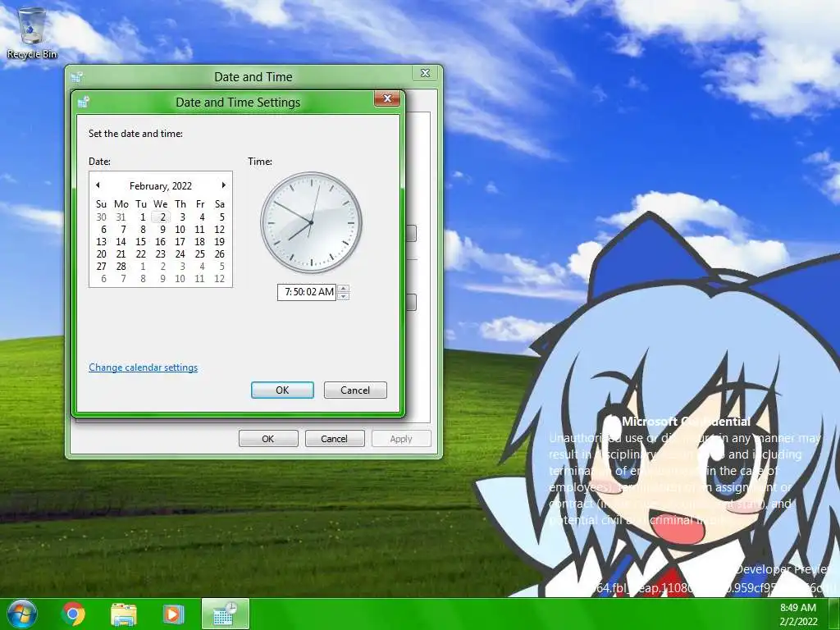Select January 31 in the calendar
840x630 pixels.
point(121,217)
